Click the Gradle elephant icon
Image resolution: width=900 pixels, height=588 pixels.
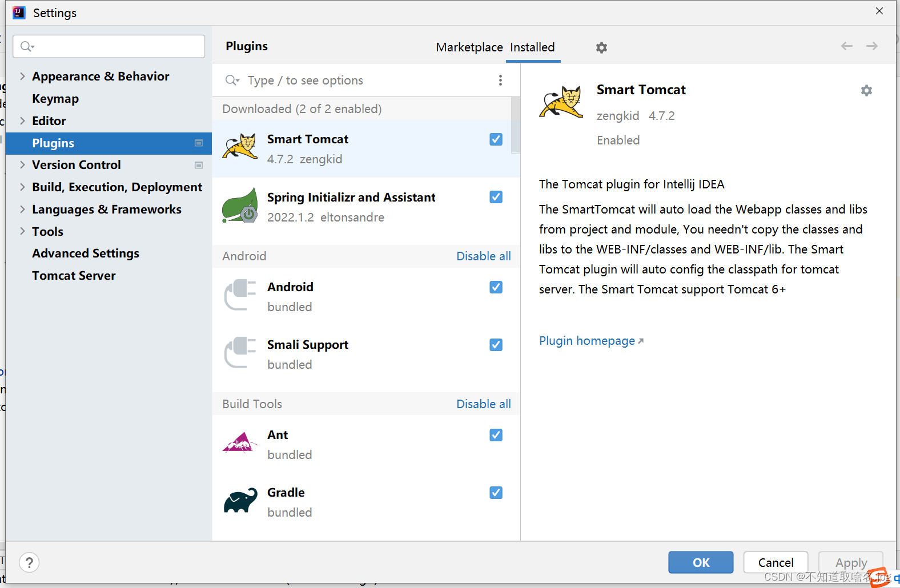(240, 500)
